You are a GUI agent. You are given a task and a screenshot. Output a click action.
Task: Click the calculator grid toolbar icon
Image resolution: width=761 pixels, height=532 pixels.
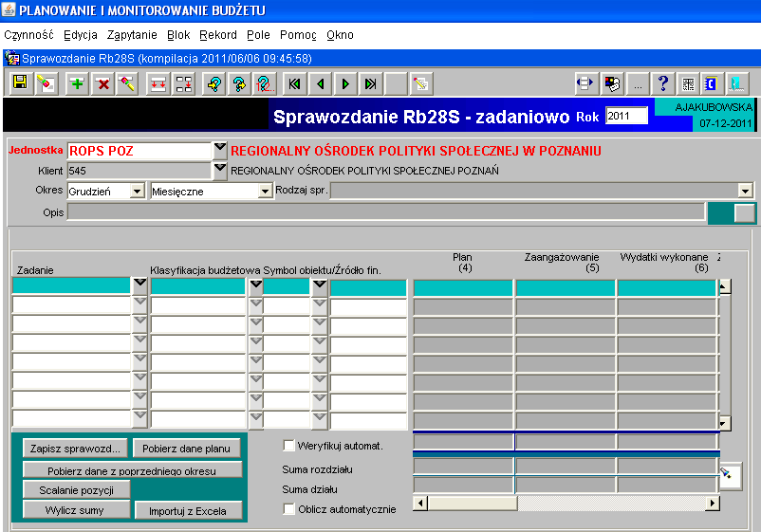point(688,83)
